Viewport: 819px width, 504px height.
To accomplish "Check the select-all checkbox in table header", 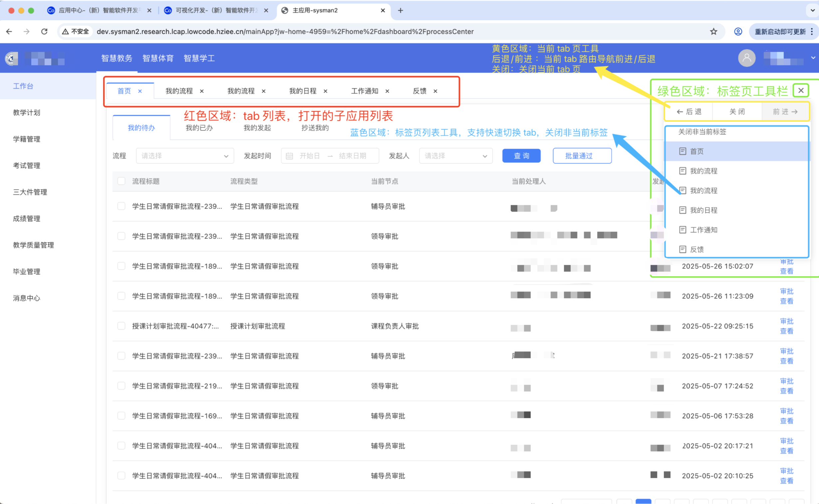I will (x=121, y=181).
